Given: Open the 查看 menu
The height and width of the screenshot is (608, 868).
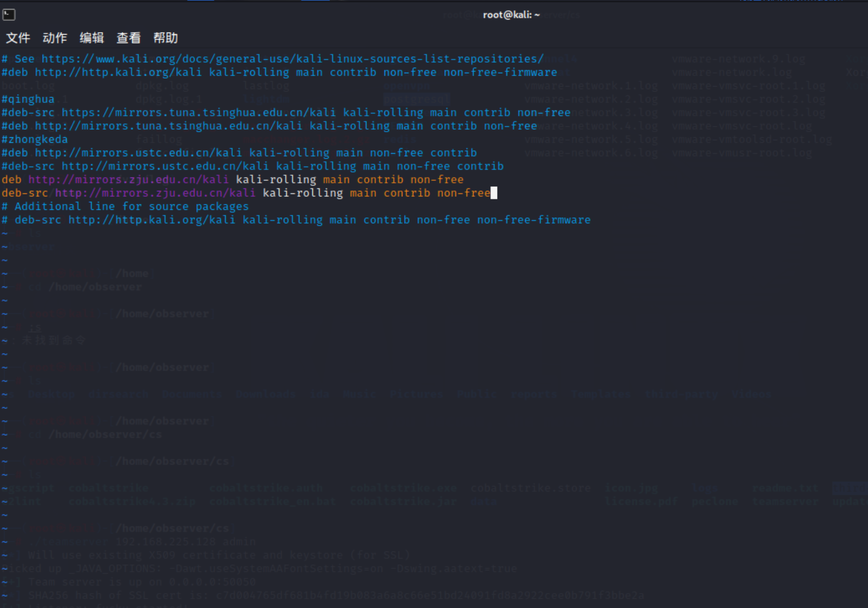Looking at the screenshot, I should pos(129,38).
